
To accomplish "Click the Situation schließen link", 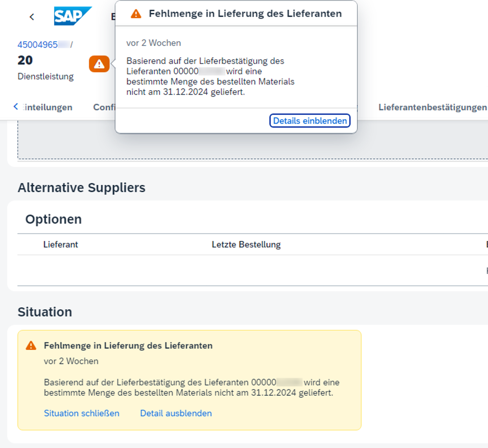I will point(82,413).
